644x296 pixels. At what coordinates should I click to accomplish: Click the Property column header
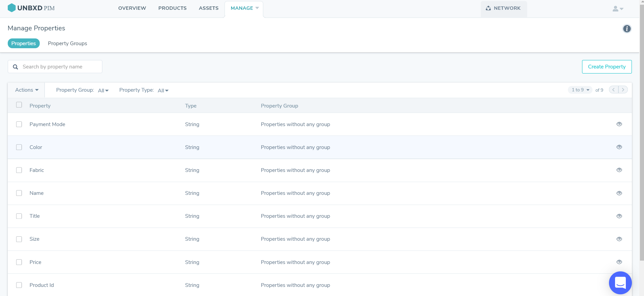(x=40, y=106)
